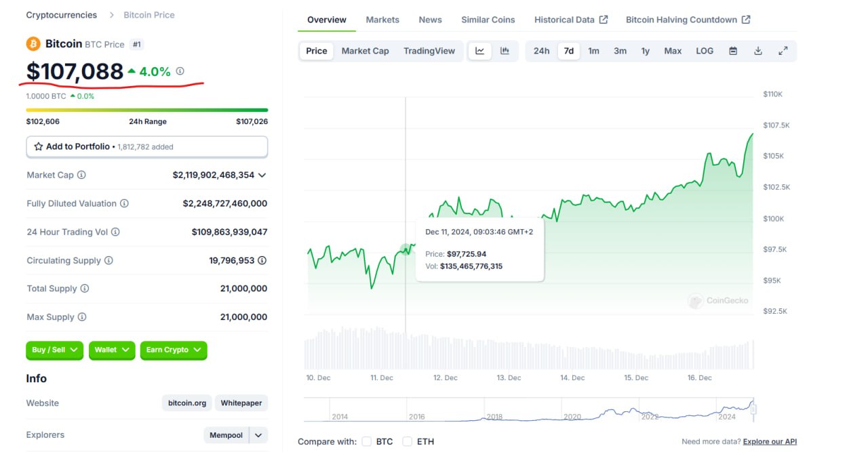Viewport: 868px width, 452px height.
Task: Open the Historical Data tab
Action: (x=570, y=20)
